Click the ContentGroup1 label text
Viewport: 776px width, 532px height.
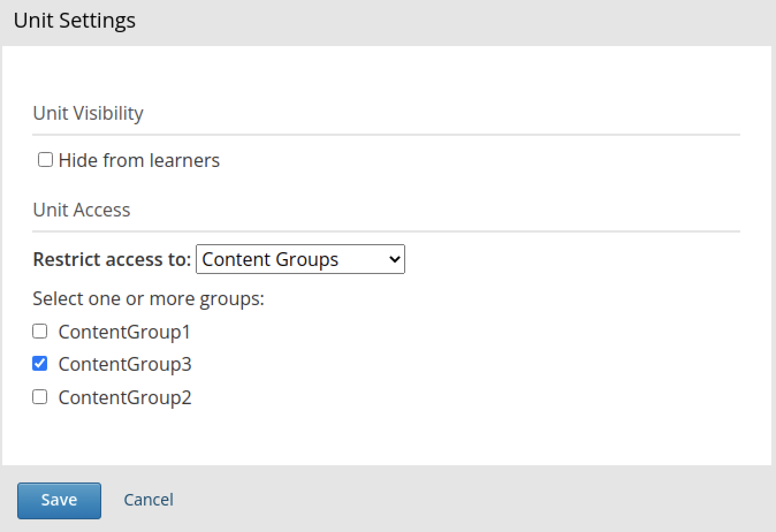pos(124,332)
